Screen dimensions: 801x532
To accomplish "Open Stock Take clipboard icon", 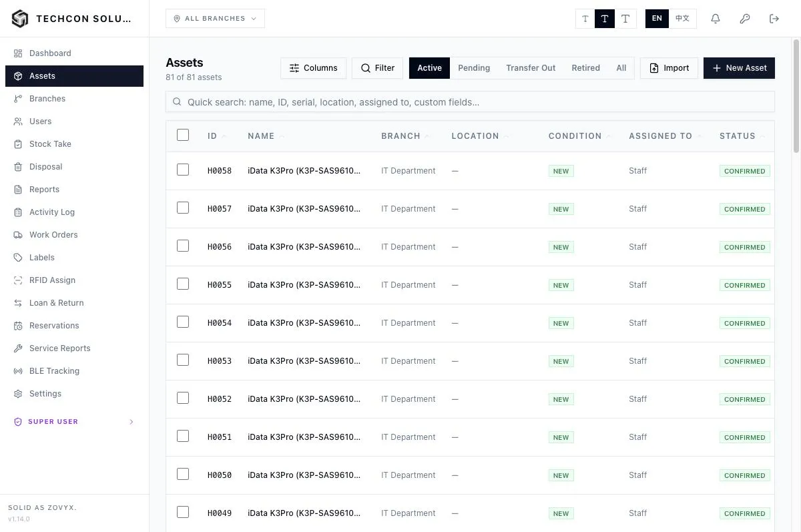I will click(x=18, y=144).
